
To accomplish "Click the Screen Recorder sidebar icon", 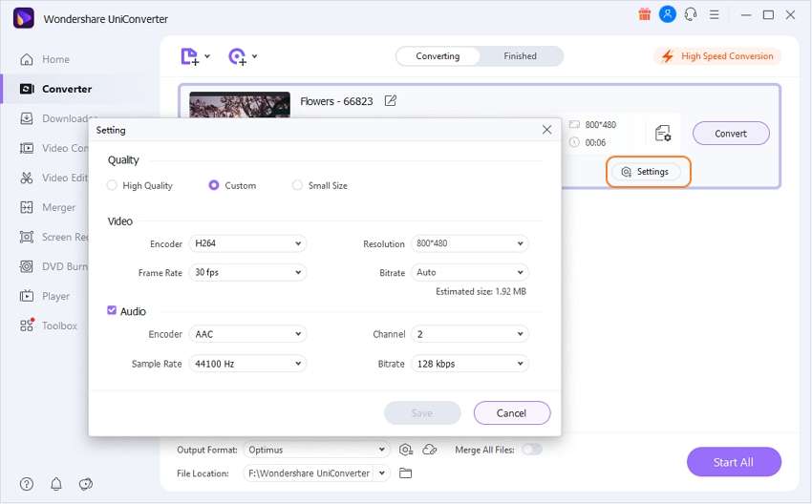I will coord(27,237).
